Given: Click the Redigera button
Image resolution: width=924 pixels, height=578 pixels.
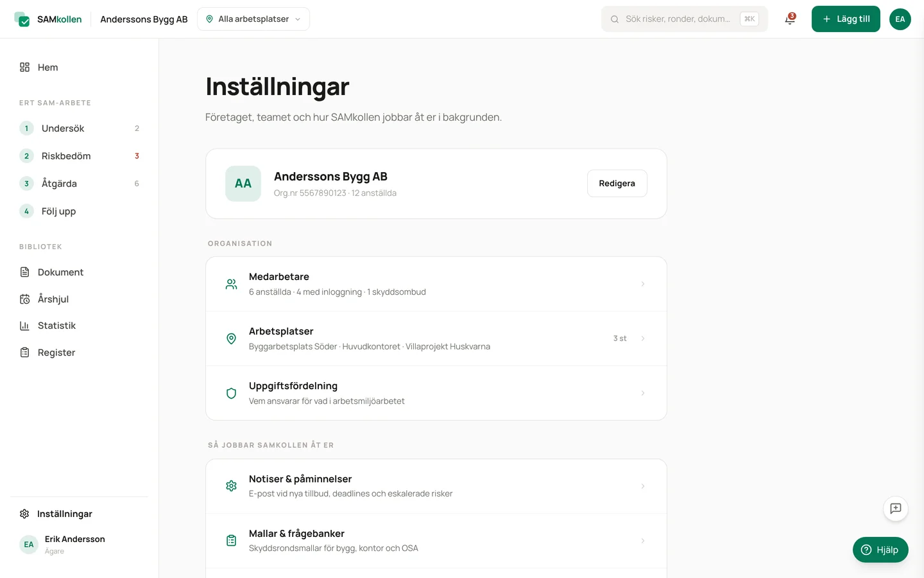Looking at the screenshot, I should [x=617, y=184].
